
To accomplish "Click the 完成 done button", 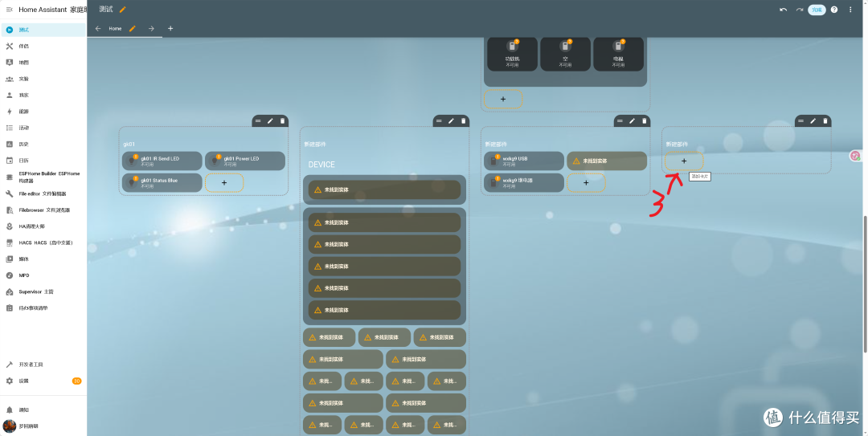I will (x=817, y=10).
